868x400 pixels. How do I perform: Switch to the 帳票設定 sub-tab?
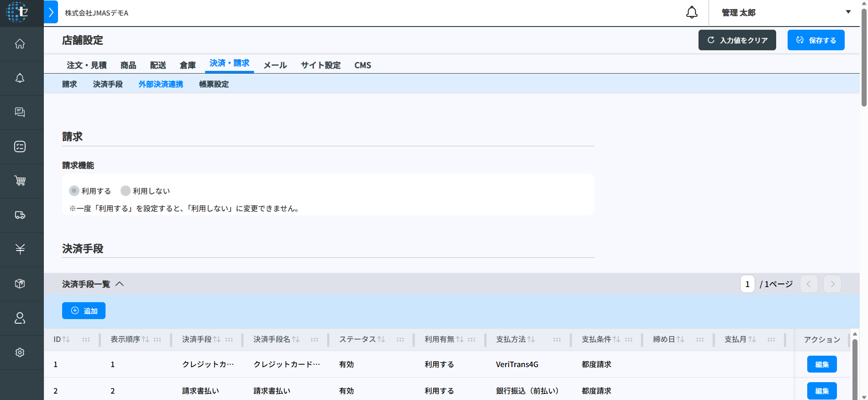[x=214, y=84]
